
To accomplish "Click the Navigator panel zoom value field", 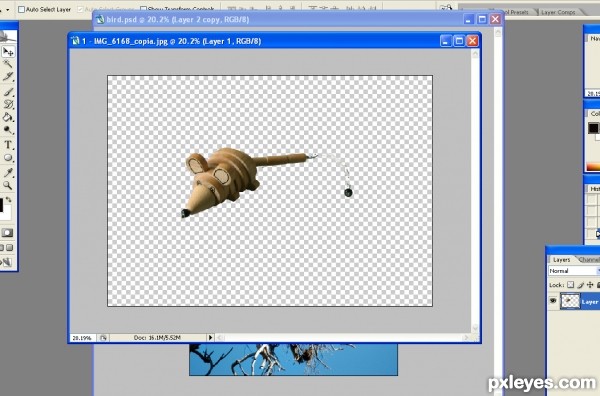I will [593, 93].
